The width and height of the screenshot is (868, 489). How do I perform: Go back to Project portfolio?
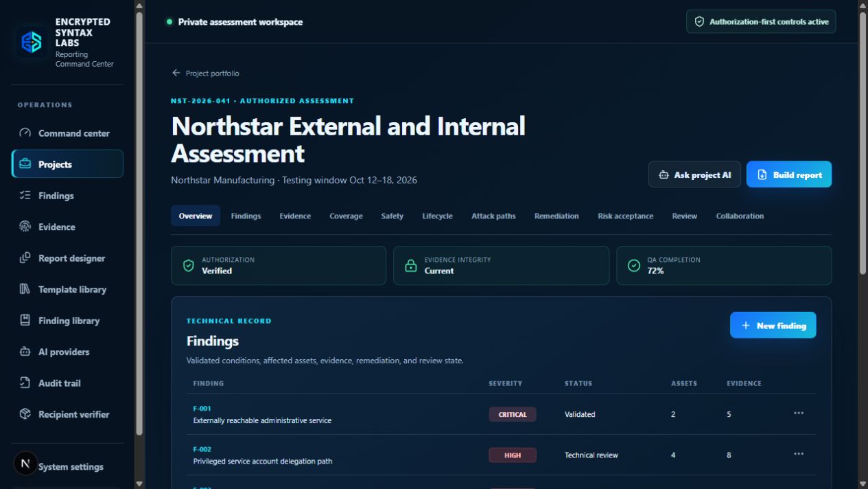(205, 73)
